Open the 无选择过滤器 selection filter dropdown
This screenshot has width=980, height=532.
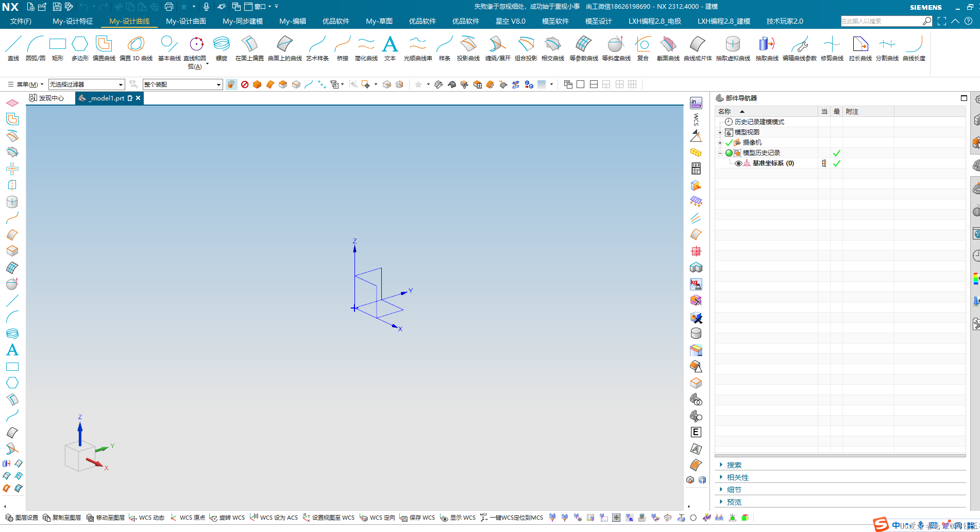coord(87,84)
